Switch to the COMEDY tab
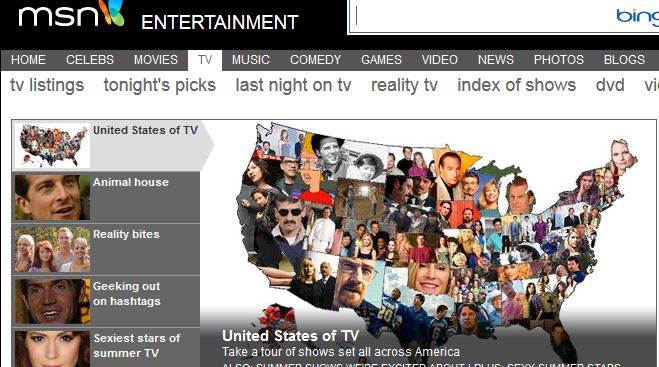Screen dimensions: 659x367 pos(315,60)
